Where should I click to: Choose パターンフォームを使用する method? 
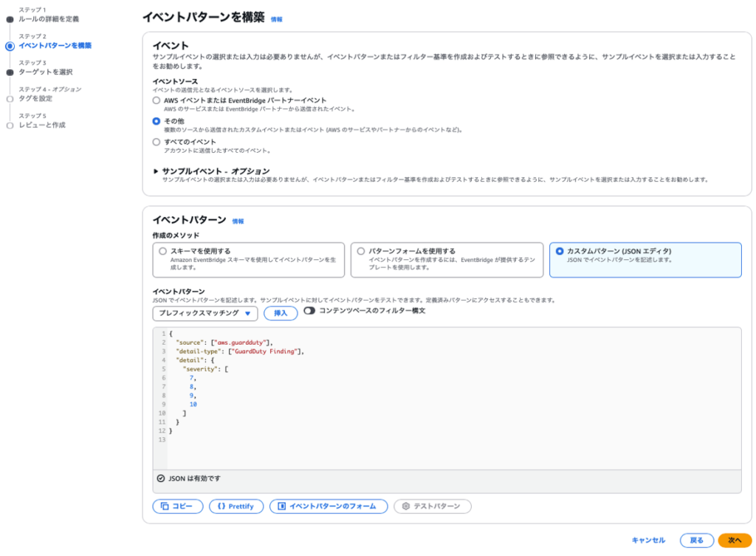(361, 251)
